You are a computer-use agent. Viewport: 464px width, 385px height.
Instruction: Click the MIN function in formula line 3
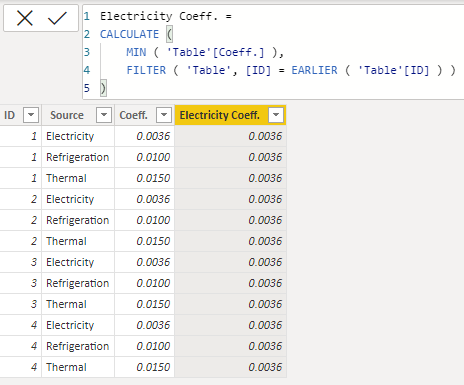click(136, 52)
